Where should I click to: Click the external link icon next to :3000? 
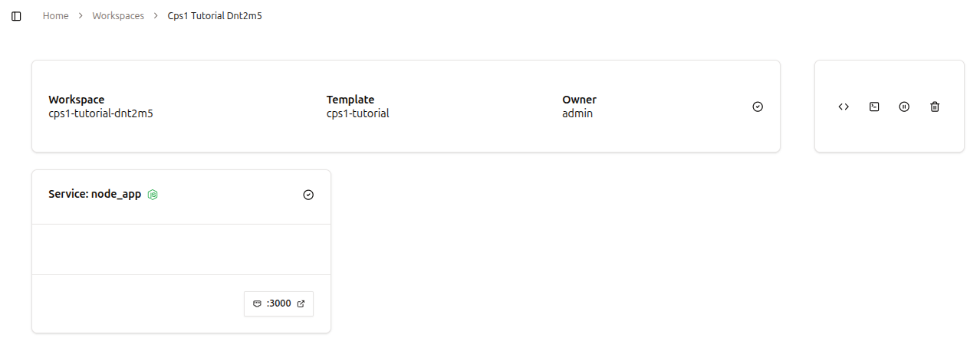301,303
